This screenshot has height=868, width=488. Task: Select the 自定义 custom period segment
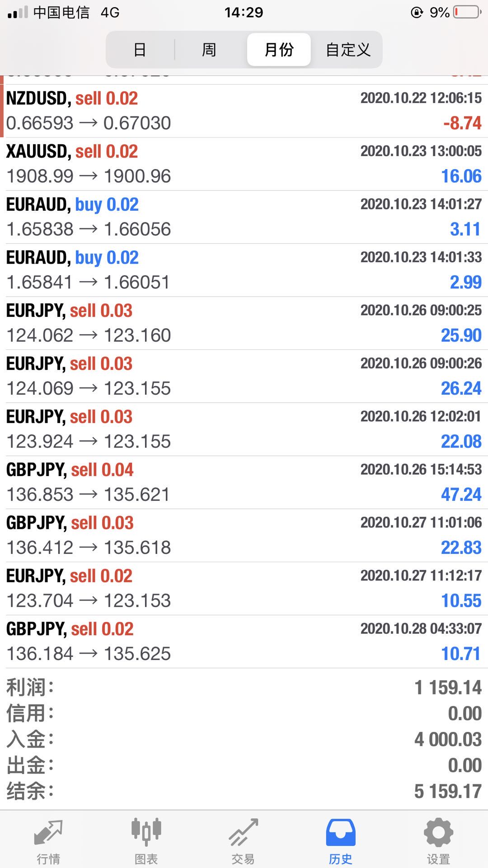(348, 50)
